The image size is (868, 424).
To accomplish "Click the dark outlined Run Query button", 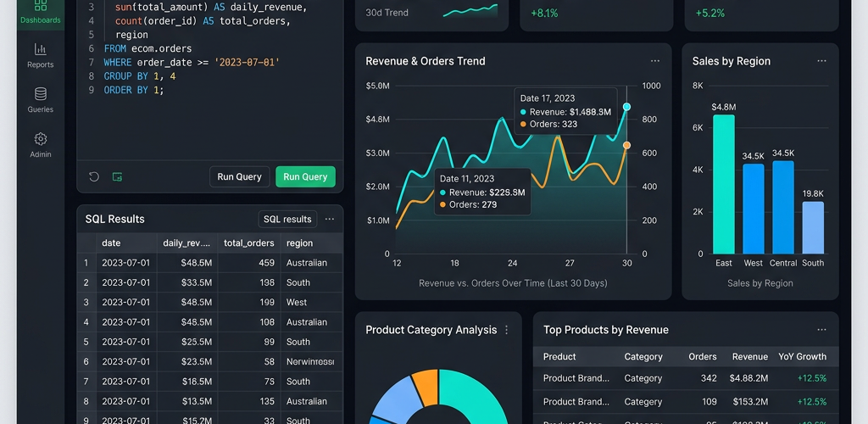I will point(239,176).
